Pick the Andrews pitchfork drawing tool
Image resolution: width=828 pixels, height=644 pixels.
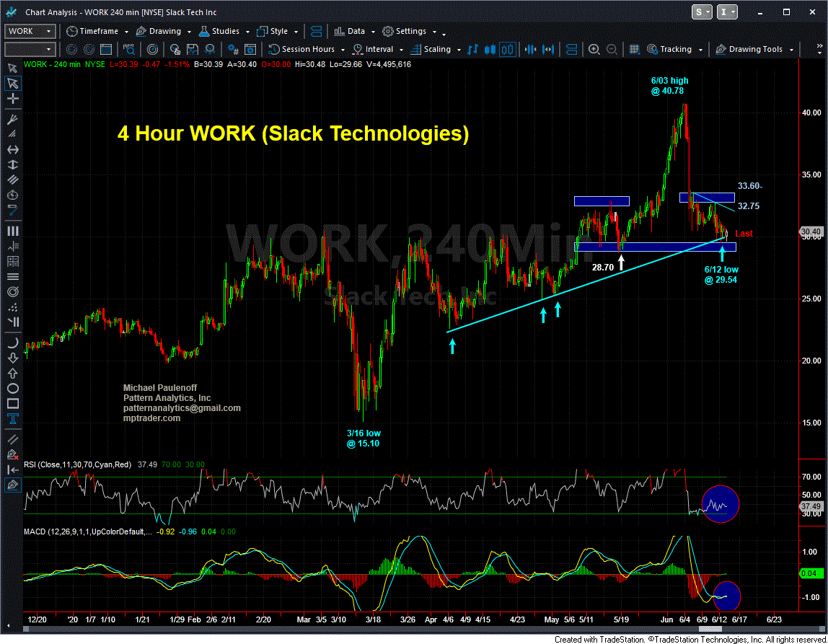(x=13, y=119)
